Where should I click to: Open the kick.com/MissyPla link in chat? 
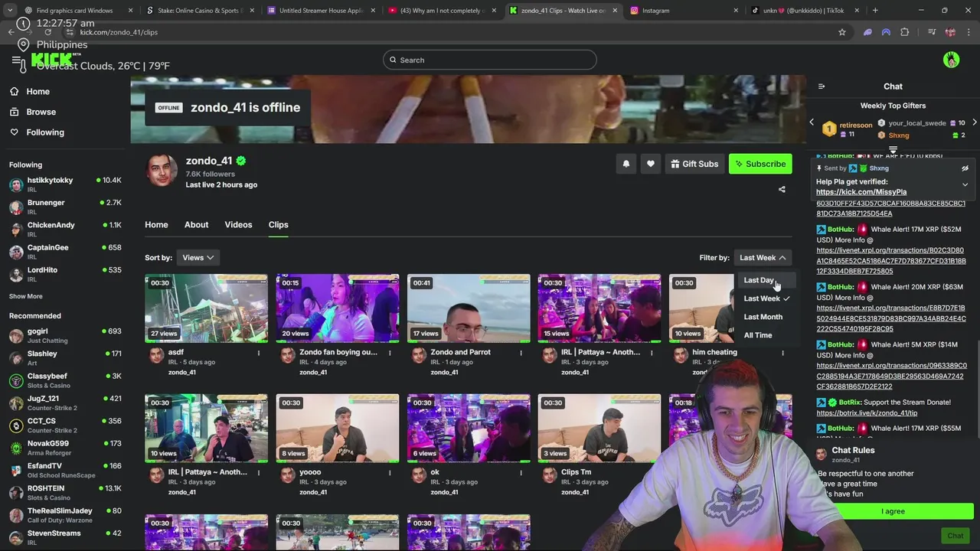(861, 192)
